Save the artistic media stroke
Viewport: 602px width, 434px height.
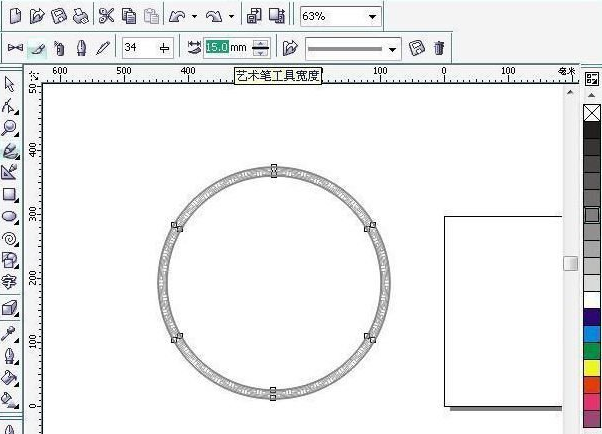coord(417,48)
